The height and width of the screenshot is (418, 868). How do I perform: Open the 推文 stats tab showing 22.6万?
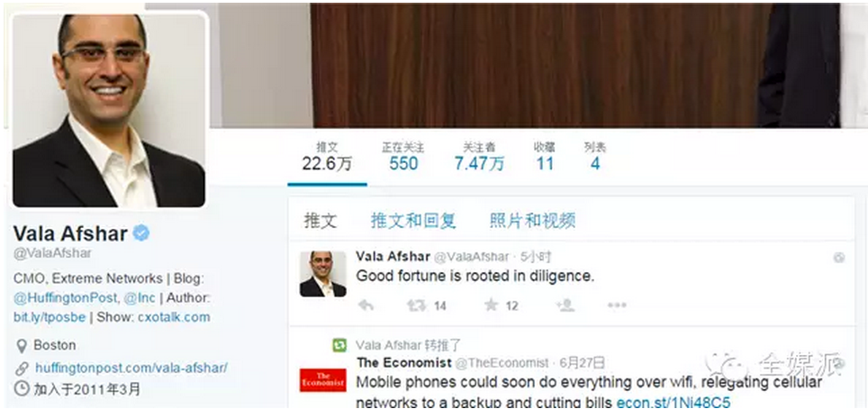(327, 157)
